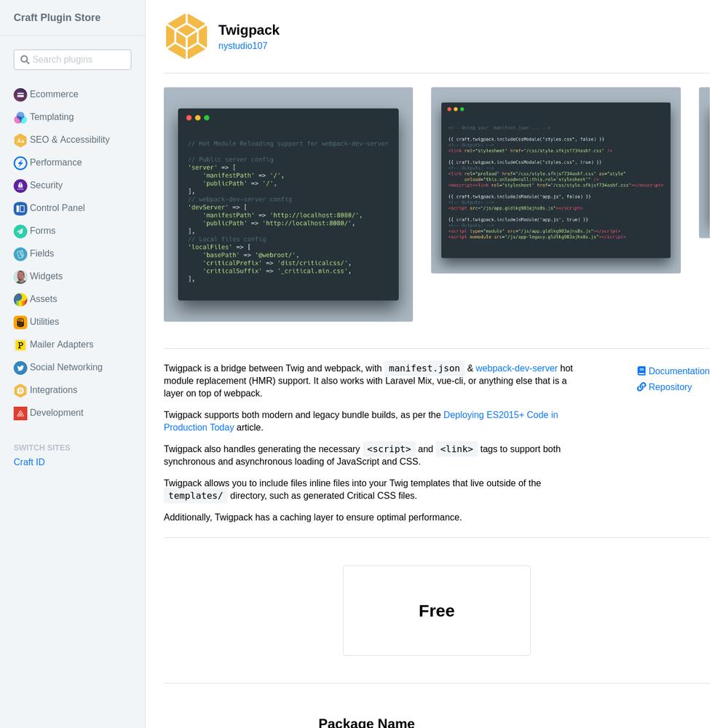Image resolution: width=728 pixels, height=728 pixels.
Task: Select the Social Networking category
Action: click(x=66, y=367)
